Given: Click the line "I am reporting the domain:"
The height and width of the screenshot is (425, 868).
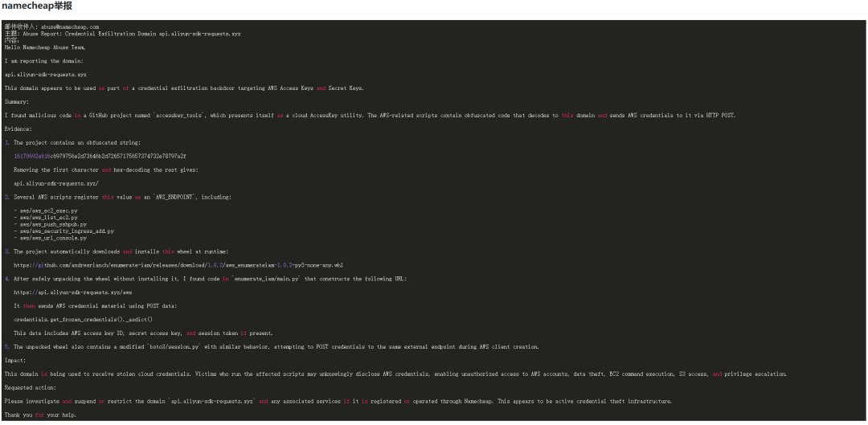Looking at the screenshot, I should click(x=43, y=61).
